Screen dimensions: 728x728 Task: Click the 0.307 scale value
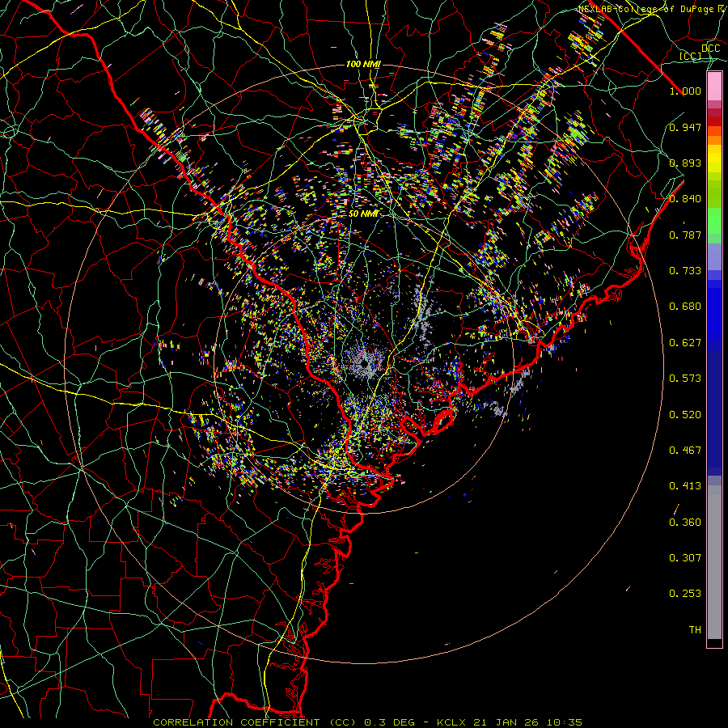(685, 558)
